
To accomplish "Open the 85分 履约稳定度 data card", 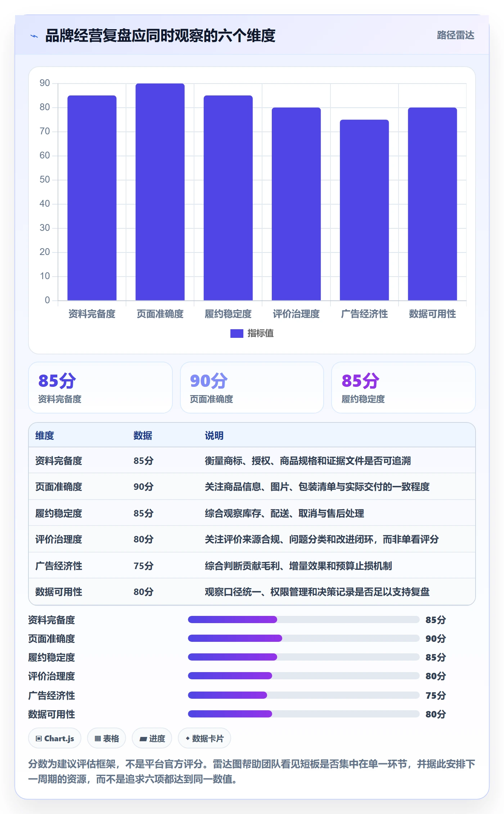I will click(x=404, y=388).
